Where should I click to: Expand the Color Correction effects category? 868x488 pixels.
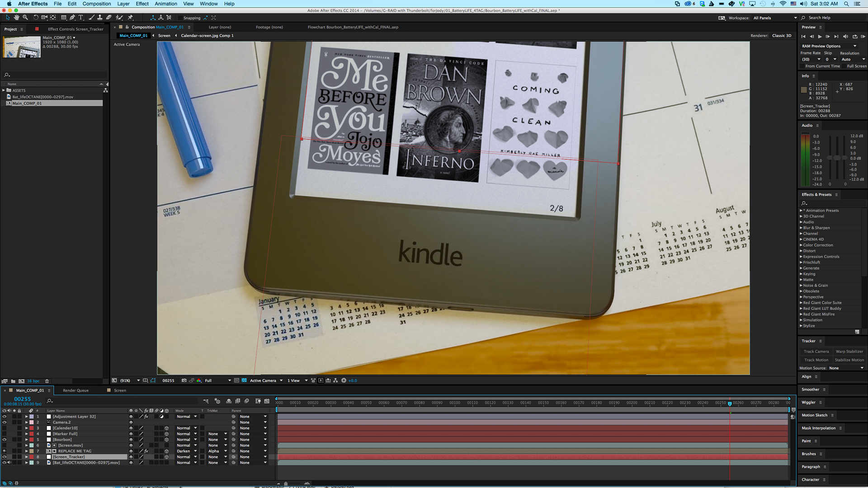click(801, 245)
